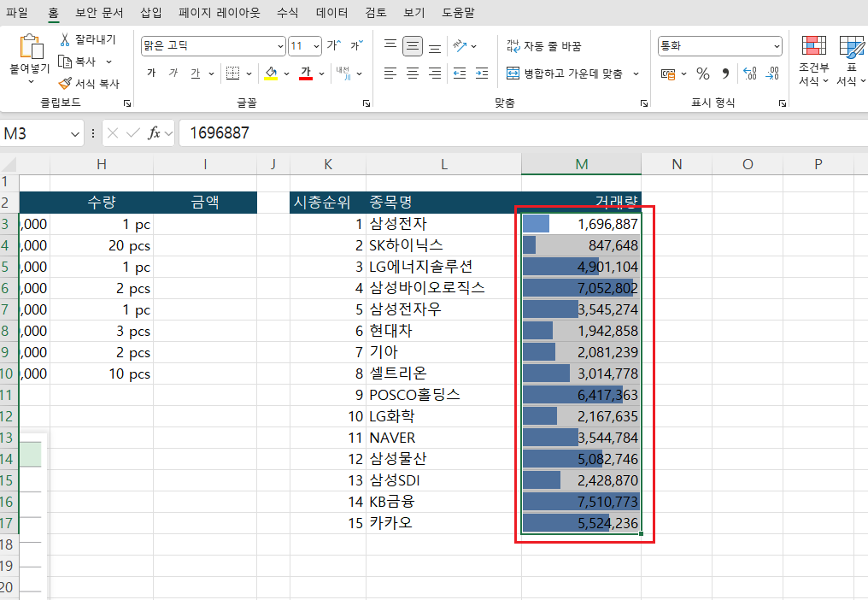Open the font (글꼴) group dialog launcher
The height and width of the screenshot is (600, 868).
point(366,103)
